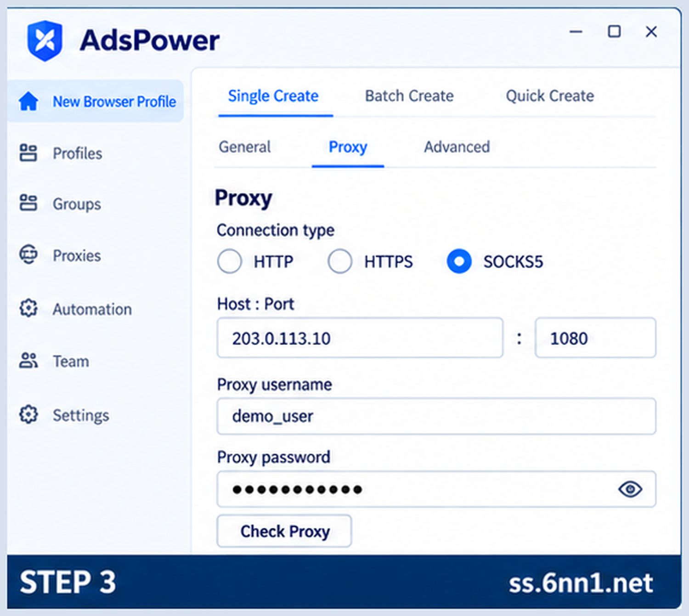The height and width of the screenshot is (616, 689).
Task: Click the proxy host field 203.0.113.10
Action: [360, 338]
